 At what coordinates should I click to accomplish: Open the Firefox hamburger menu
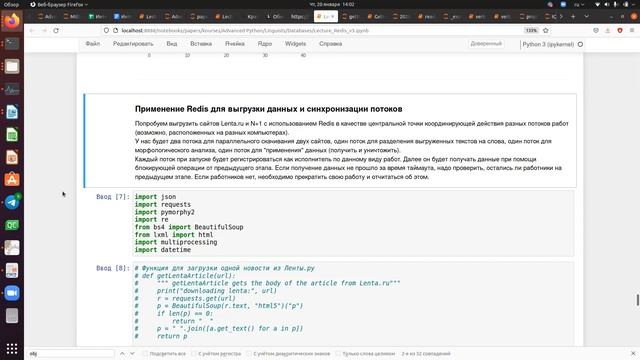tap(632, 31)
